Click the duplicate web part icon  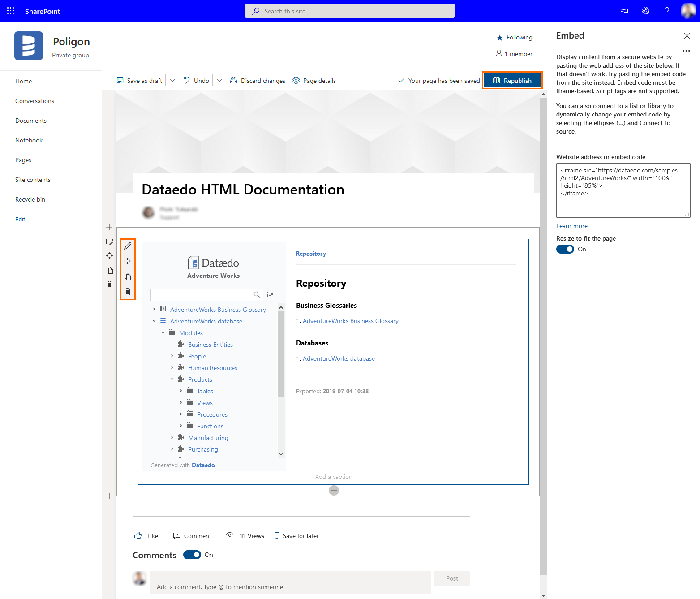click(x=128, y=276)
